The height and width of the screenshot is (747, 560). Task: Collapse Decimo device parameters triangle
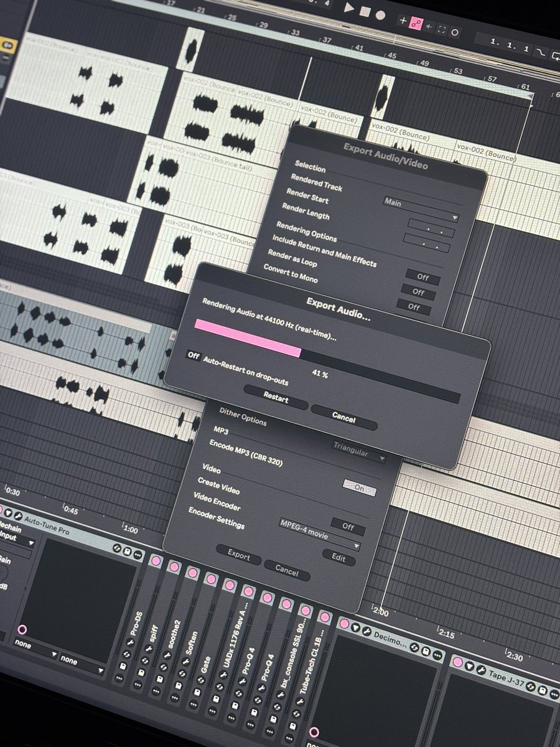tap(355, 627)
